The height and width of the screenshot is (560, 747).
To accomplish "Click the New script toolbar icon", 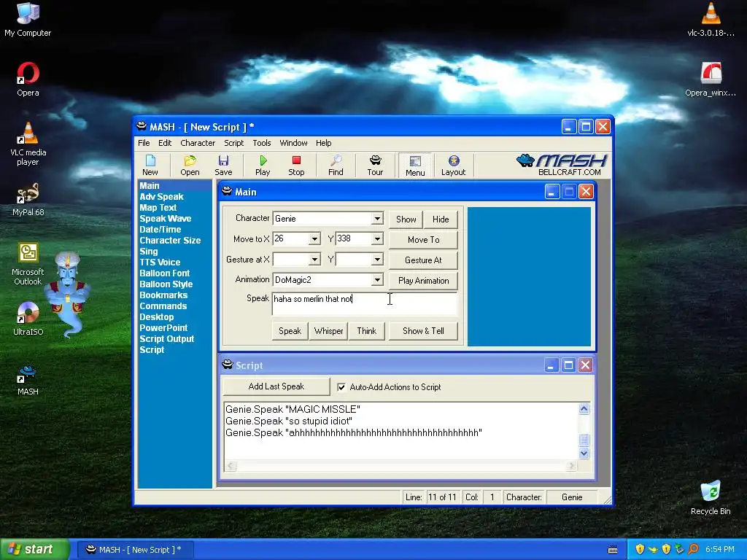I will coord(150,166).
